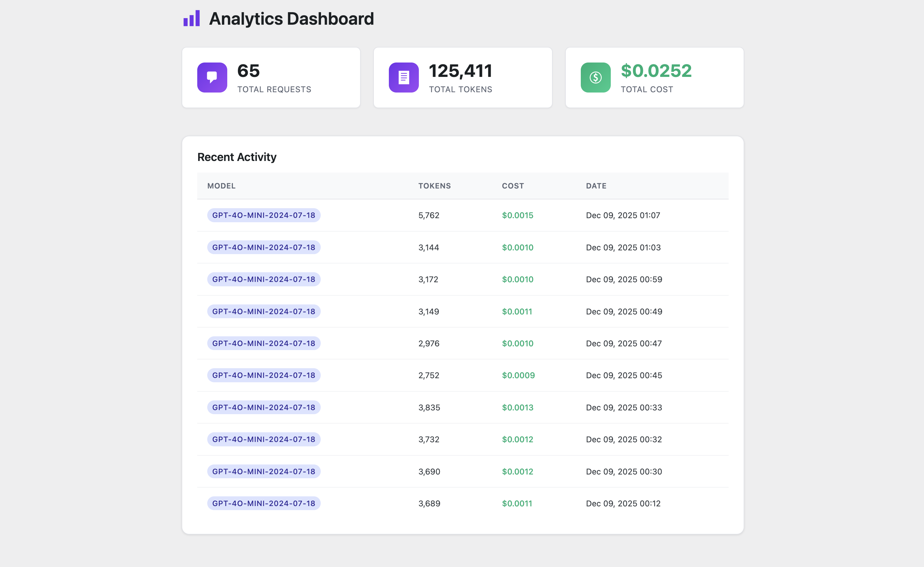The width and height of the screenshot is (924, 567).
Task: Click the 125,411 total tokens value
Action: 460,71
